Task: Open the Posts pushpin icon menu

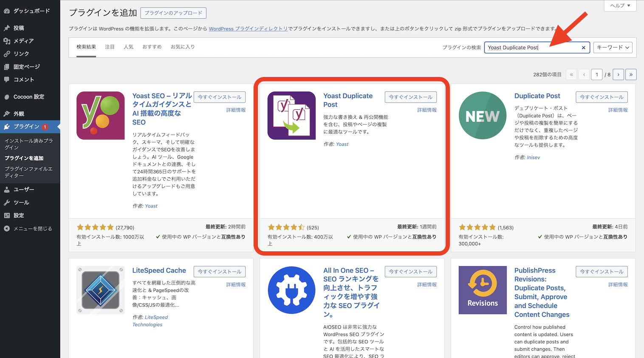Action: click(7, 28)
